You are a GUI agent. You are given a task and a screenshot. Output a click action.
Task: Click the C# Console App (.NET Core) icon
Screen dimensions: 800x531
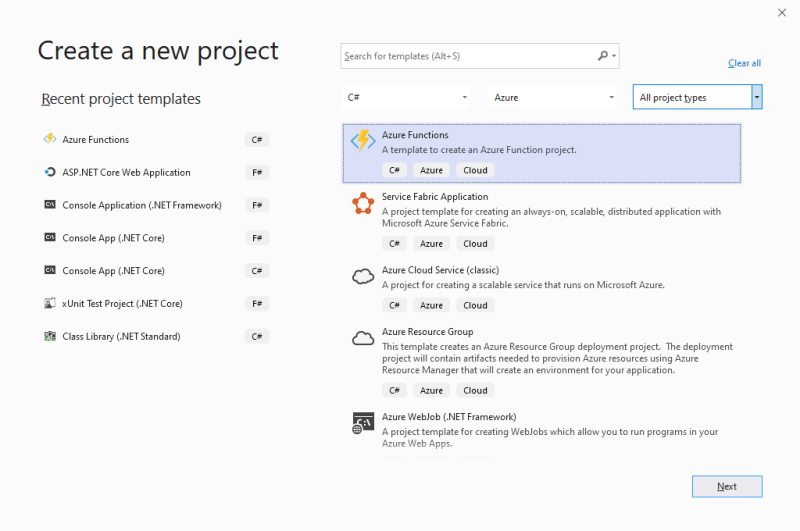(x=49, y=270)
